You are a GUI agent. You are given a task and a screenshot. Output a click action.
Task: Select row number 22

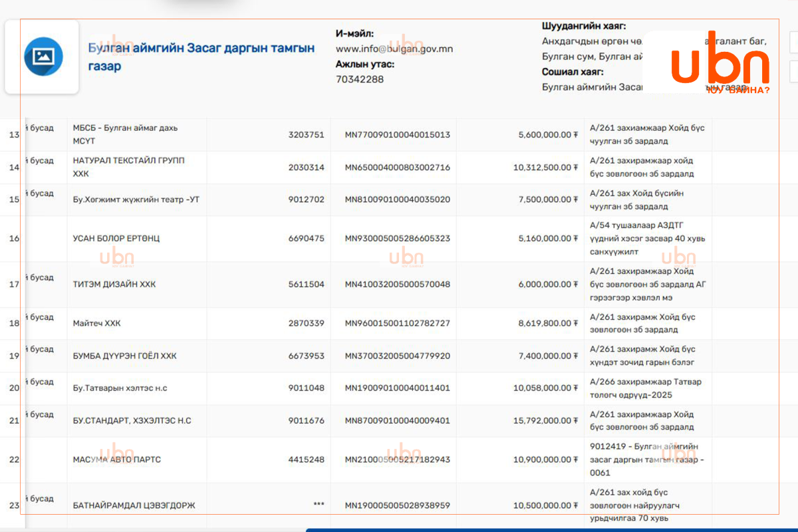point(14,460)
